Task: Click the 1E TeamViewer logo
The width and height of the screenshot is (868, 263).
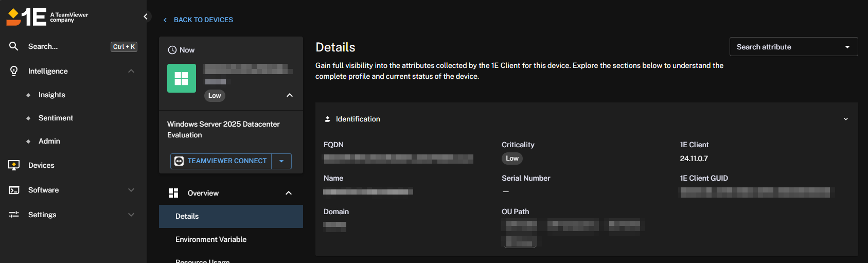Action: pos(47,17)
